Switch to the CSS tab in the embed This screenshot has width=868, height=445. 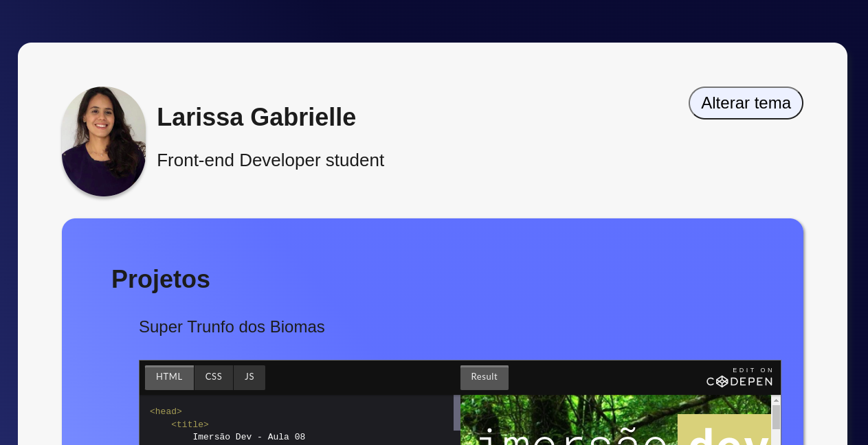(214, 377)
